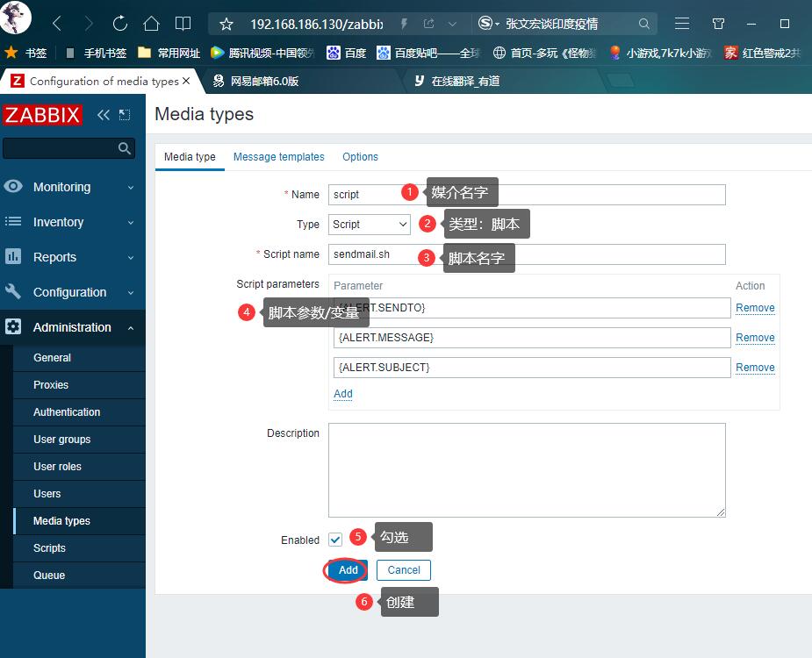Click the magnifier search icon in browser search box
The height and width of the screenshot is (658, 812).
click(643, 24)
